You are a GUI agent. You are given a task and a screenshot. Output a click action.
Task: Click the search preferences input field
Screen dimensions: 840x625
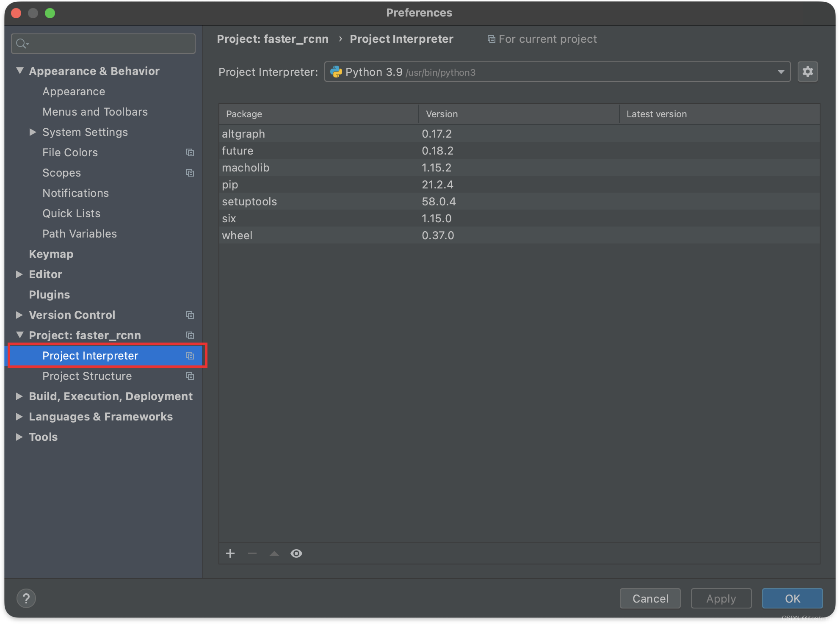[104, 43]
